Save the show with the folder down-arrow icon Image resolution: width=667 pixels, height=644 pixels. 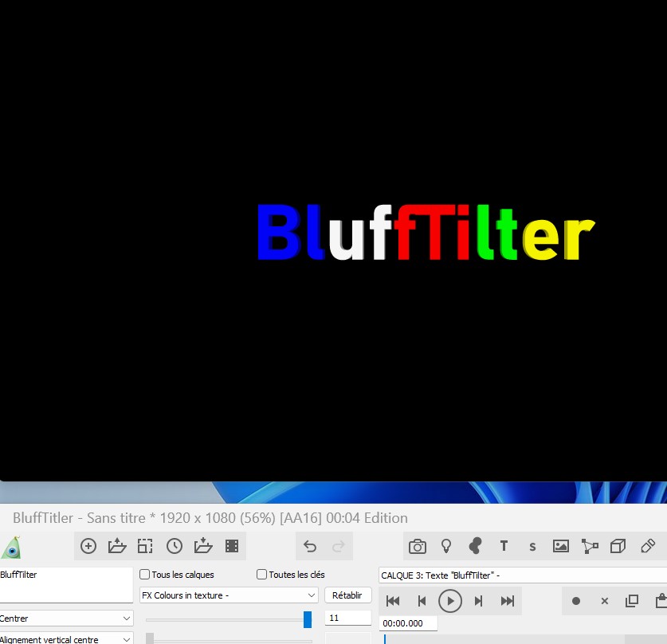(203, 546)
